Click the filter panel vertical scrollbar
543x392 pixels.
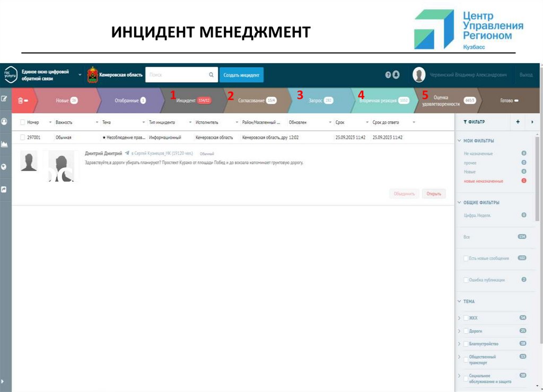click(x=537, y=179)
